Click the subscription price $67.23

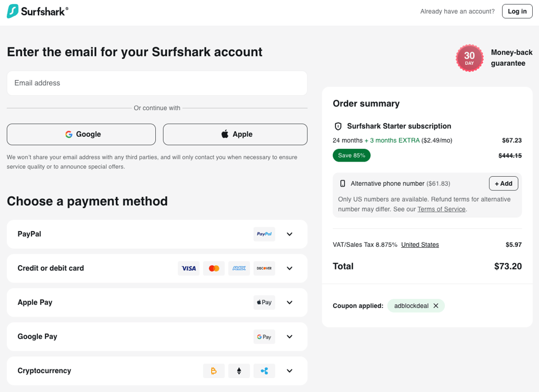(512, 140)
